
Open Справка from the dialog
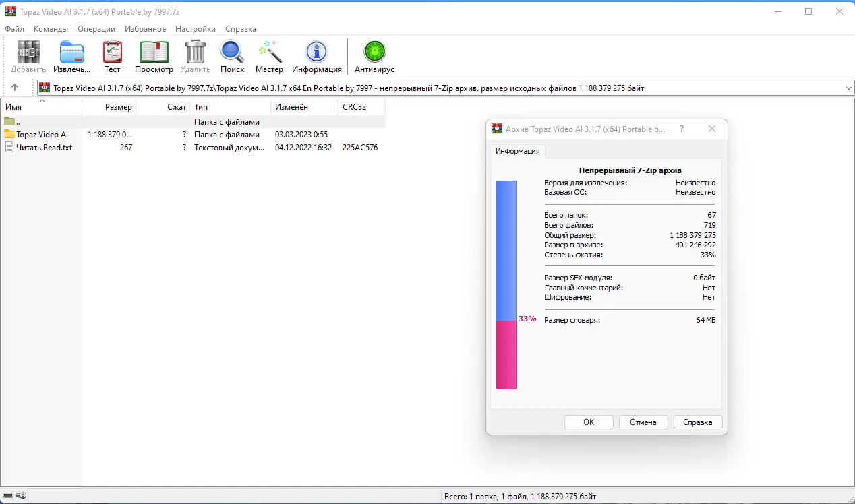(x=697, y=422)
